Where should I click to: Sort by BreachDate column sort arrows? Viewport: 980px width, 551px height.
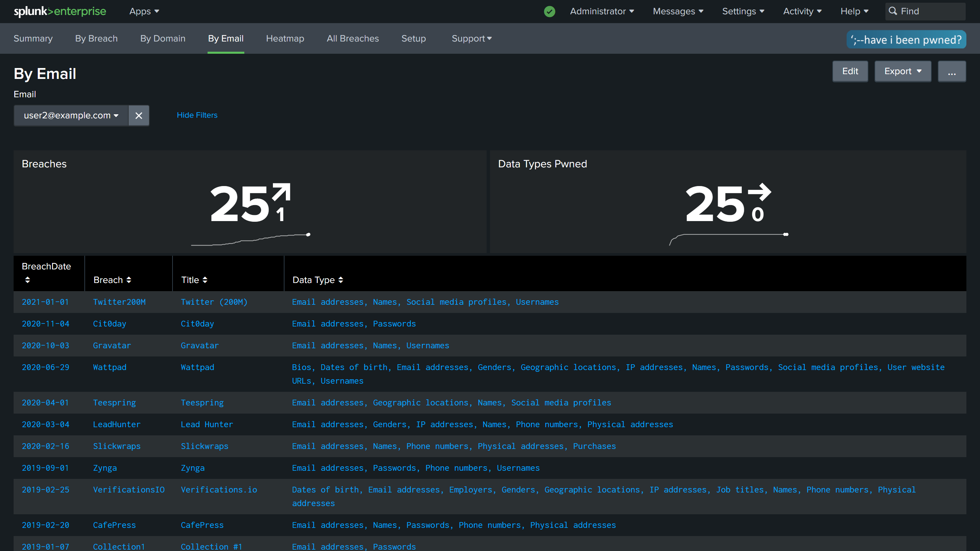pos(27,280)
